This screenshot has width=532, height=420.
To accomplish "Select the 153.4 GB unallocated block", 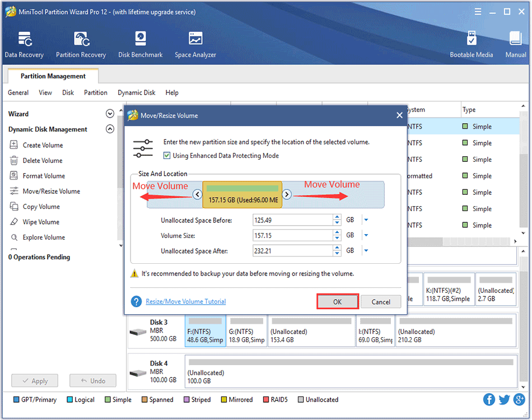I will click(x=311, y=331).
